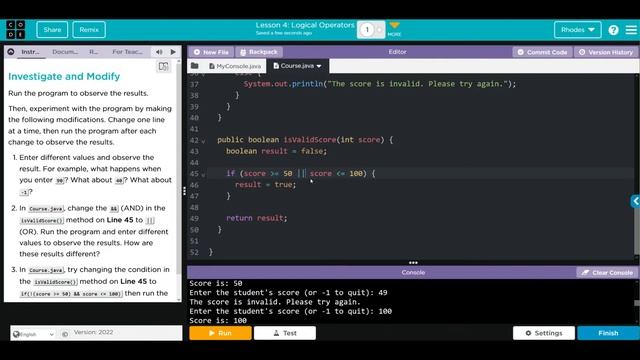The image size is (640, 360).
Task: Click the 'result = true;' code line
Action: 265,184
